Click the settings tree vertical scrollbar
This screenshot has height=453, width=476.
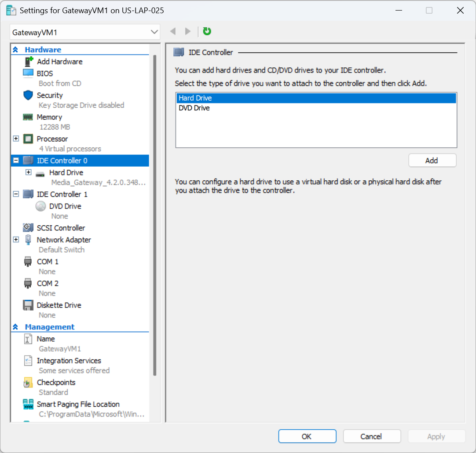pyautogui.click(x=154, y=216)
